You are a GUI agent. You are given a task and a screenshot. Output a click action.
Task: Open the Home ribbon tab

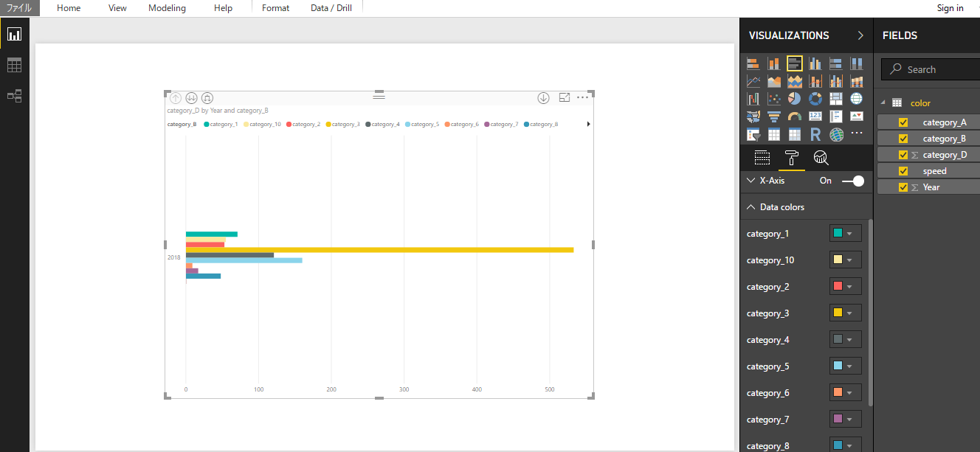click(69, 8)
